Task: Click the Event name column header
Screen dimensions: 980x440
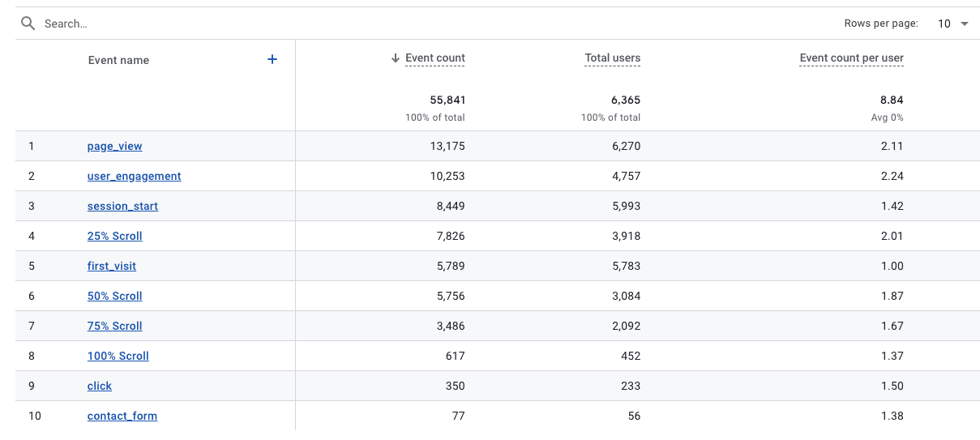Action: click(x=118, y=60)
